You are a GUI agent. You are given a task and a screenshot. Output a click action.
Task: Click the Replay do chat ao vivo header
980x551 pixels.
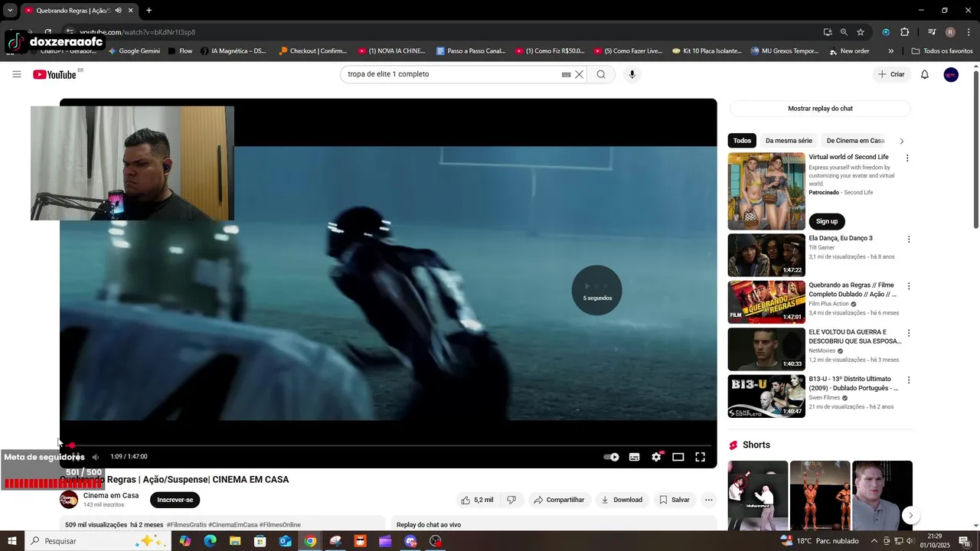tap(429, 525)
